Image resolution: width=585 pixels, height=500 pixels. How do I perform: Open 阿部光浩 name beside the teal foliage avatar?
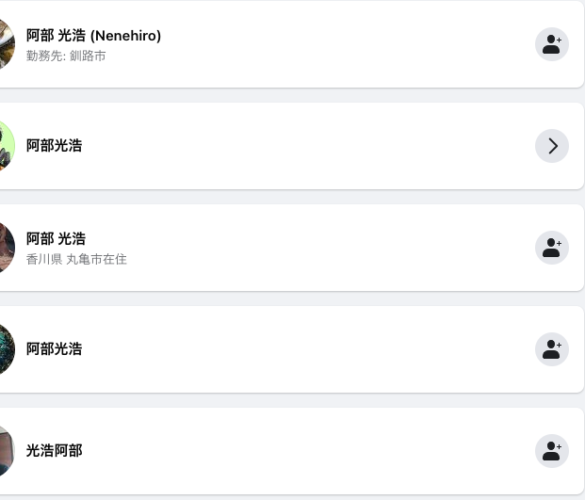(x=54, y=349)
